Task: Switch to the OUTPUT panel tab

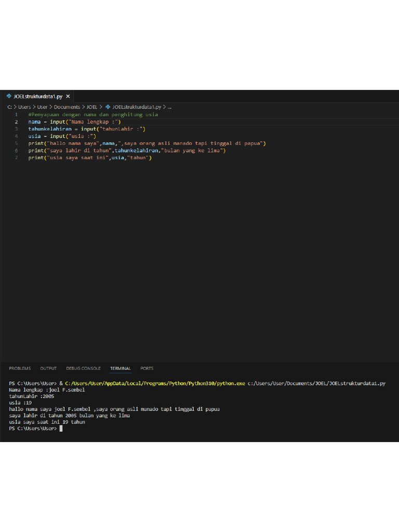Action: tap(48, 368)
